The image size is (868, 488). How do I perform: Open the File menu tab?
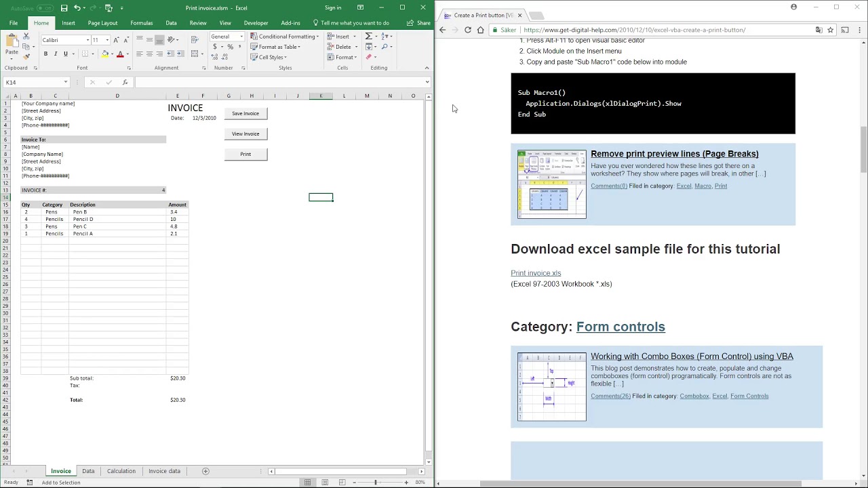click(14, 23)
